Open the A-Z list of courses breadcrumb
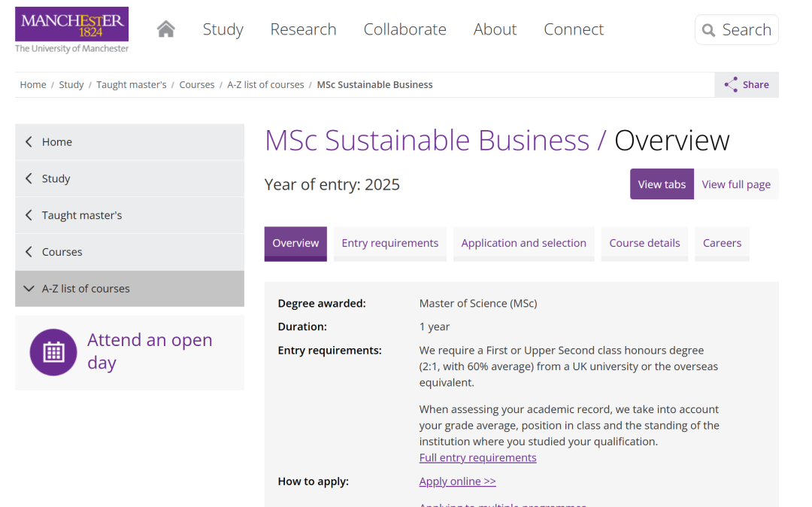This screenshot has width=812, height=507. coord(265,84)
